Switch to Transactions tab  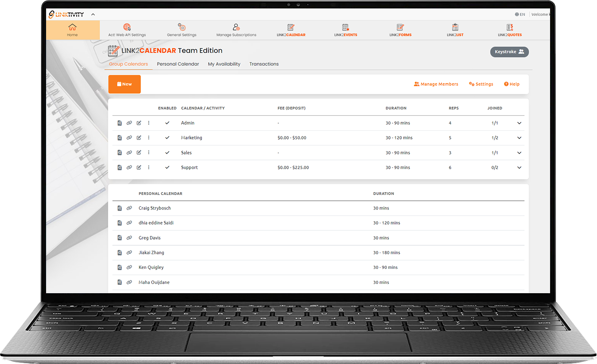click(264, 64)
